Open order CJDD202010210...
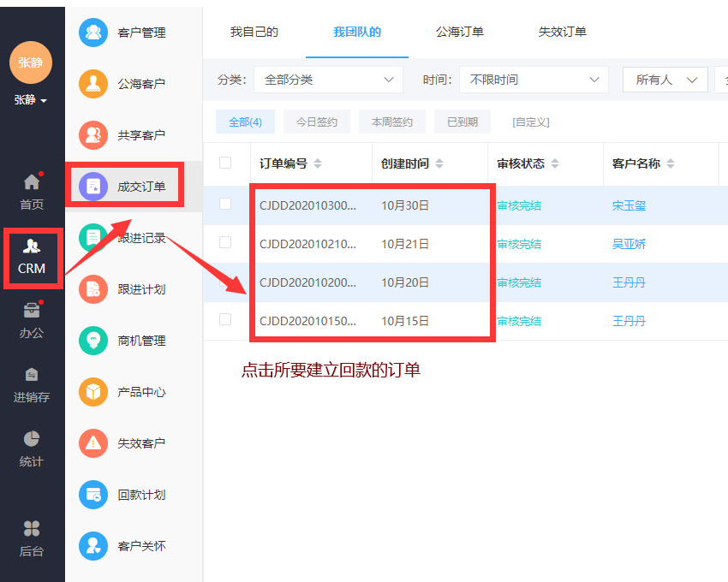Image resolution: width=728 pixels, height=582 pixels. click(307, 244)
